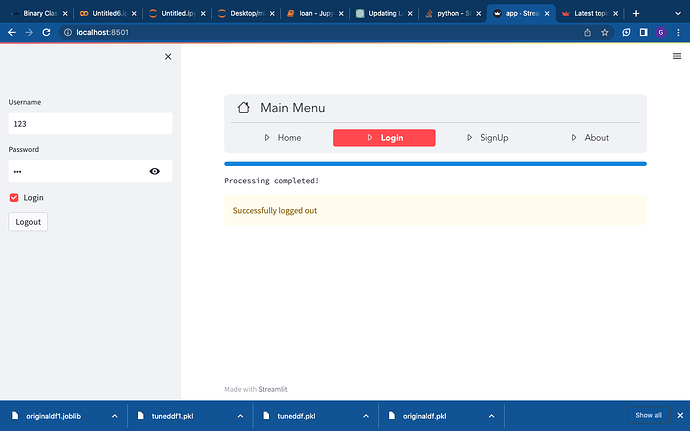Open Streamlit hamburger menu

677,56
